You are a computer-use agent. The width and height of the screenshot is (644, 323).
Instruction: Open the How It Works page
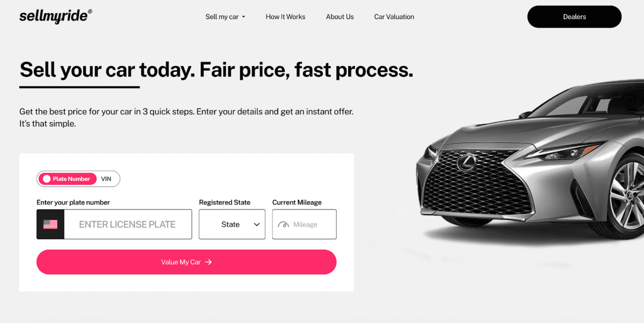[x=286, y=17]
